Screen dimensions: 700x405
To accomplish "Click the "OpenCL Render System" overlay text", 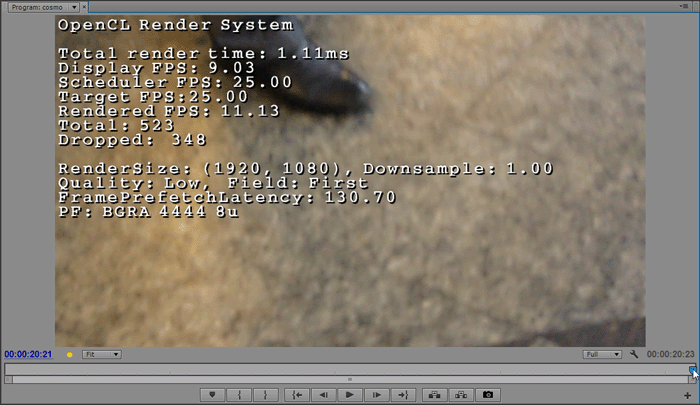I will [x=176, y=25].
